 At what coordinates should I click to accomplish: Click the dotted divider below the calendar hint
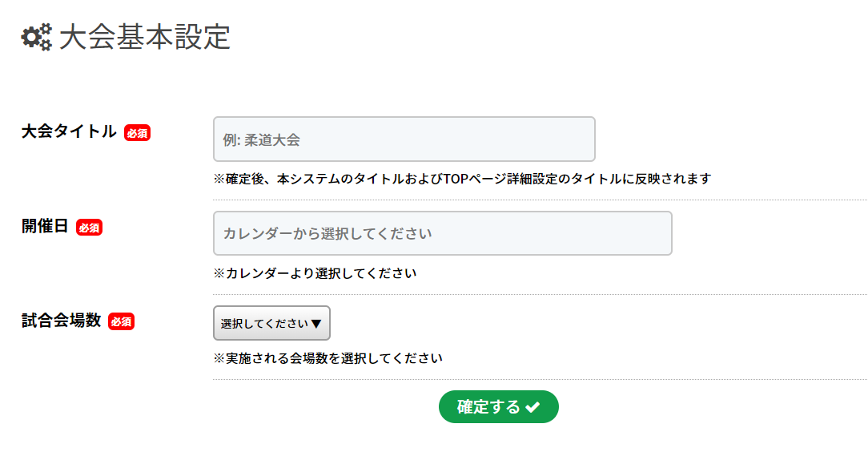pyautogui.click(x=540, y=294)
